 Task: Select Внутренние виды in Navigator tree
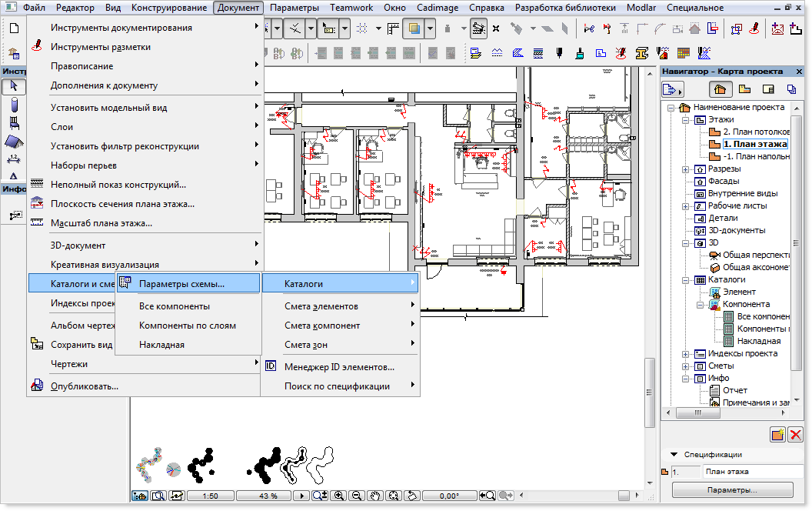743,193
